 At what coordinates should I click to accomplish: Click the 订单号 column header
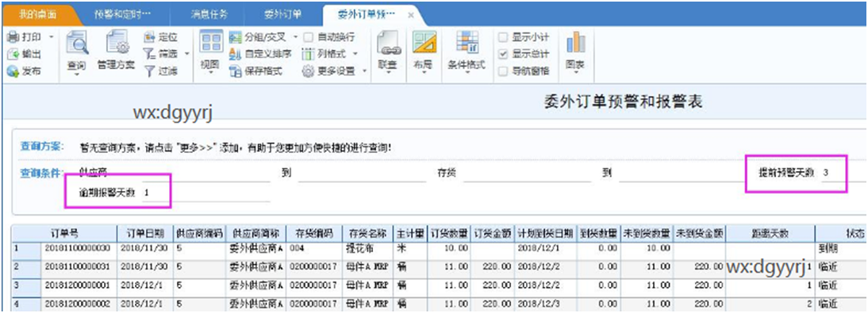[x=65, y=233]
